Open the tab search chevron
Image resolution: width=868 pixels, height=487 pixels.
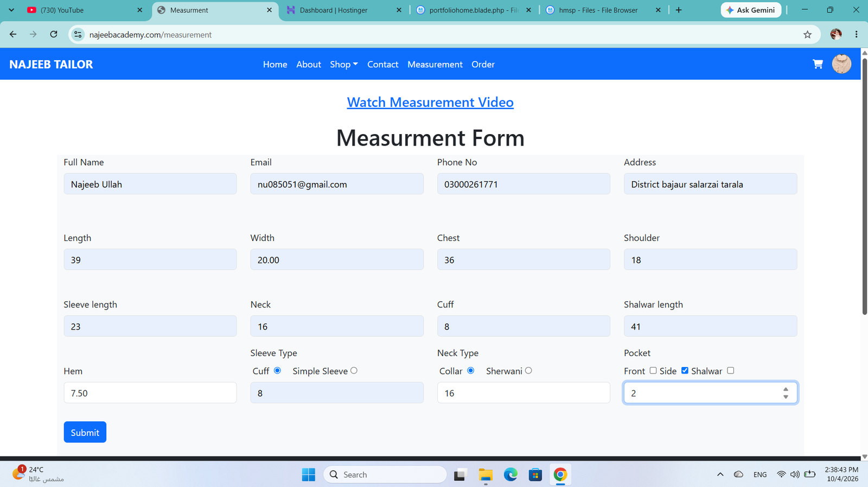point(11,10)
